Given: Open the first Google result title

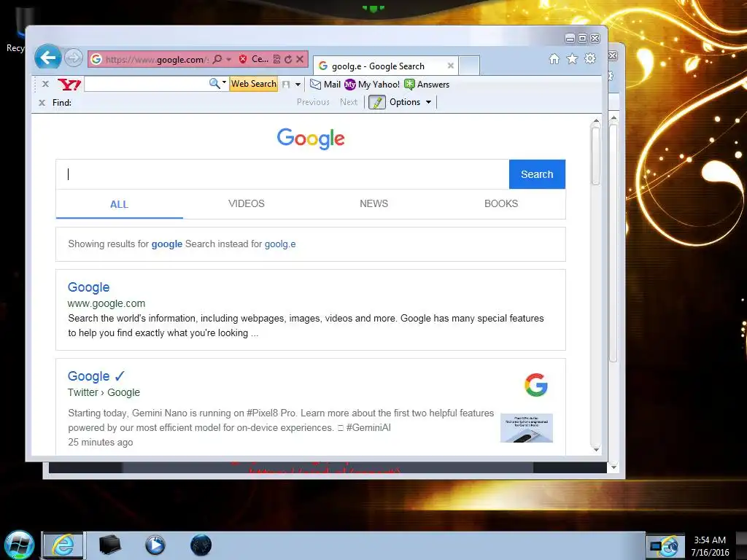Looking at the screenshot, I should (x=88, y=287).
